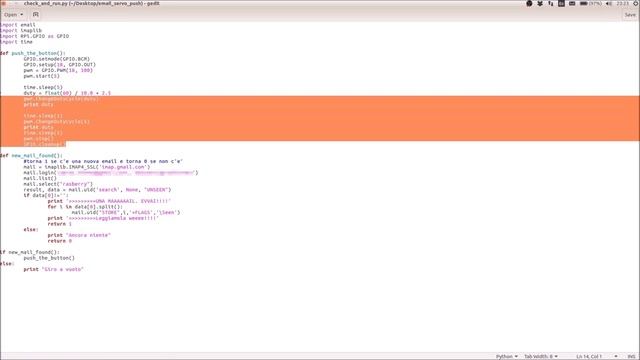Click the 'pwm.start(5)' line
The height and width of the screenshot is (360, 640).
click(x=41, y=76)
